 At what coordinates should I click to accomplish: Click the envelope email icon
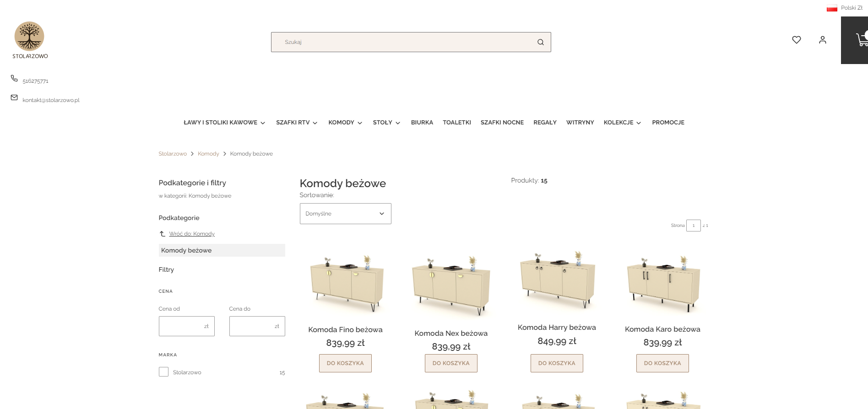tap(14, 97)
